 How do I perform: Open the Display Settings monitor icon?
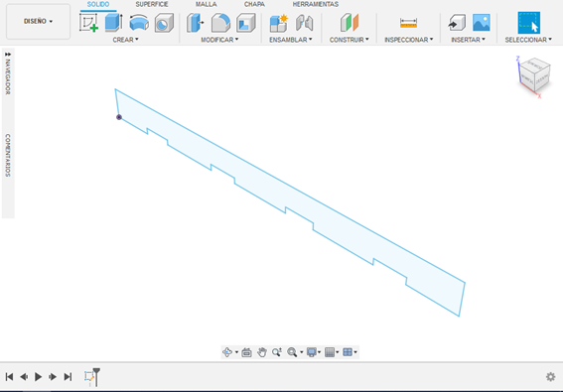312,352
